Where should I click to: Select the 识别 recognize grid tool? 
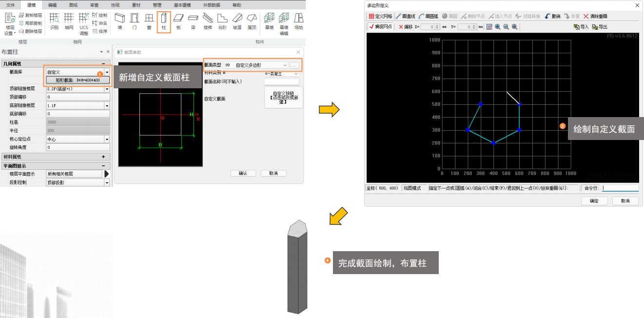click(54, 21)
